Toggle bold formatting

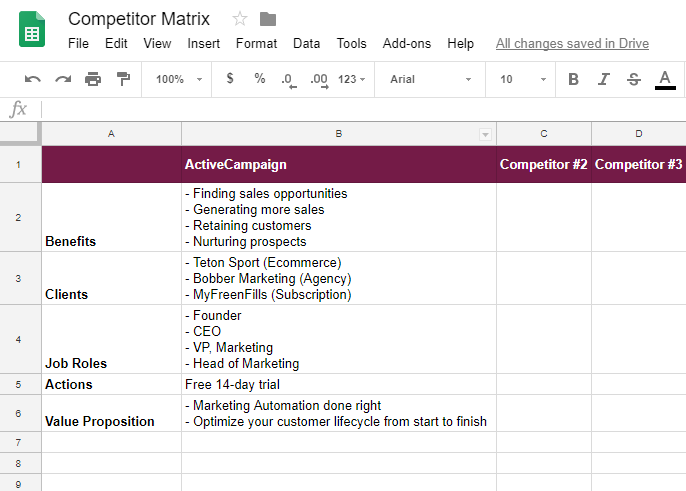(573, 79)
